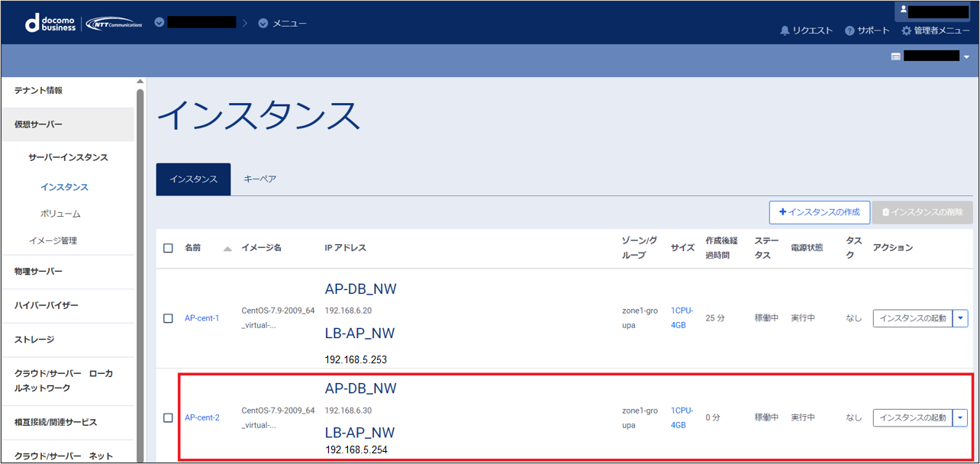
Task: Switch to the キーペア tab
Action: click(x=260, y=179)
